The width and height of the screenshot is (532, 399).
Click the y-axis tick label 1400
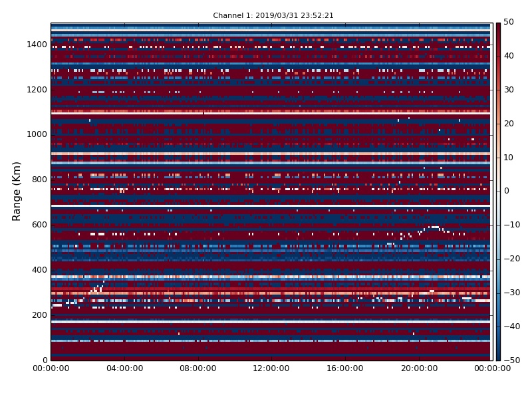[x=37, y=45]
